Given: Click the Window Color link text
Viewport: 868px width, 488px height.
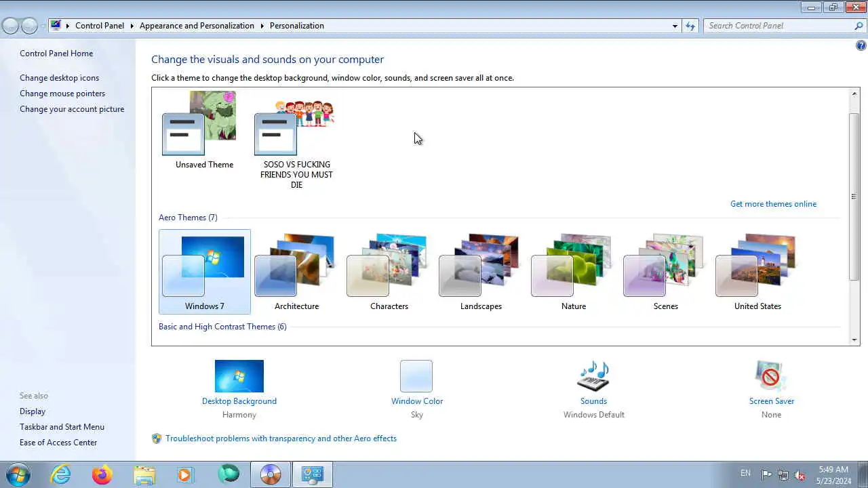Looking at the screenshot, I should pos(417,401).
